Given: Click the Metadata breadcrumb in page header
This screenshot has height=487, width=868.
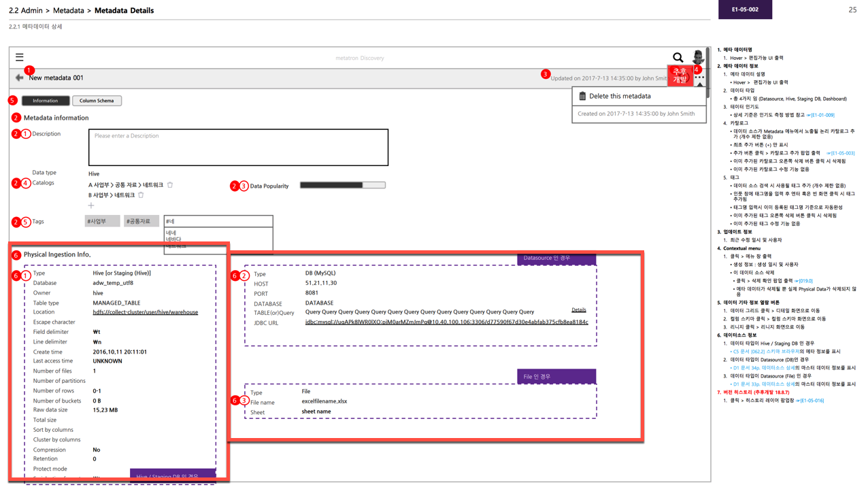Looking at the screenshot, I should [69, 10].
